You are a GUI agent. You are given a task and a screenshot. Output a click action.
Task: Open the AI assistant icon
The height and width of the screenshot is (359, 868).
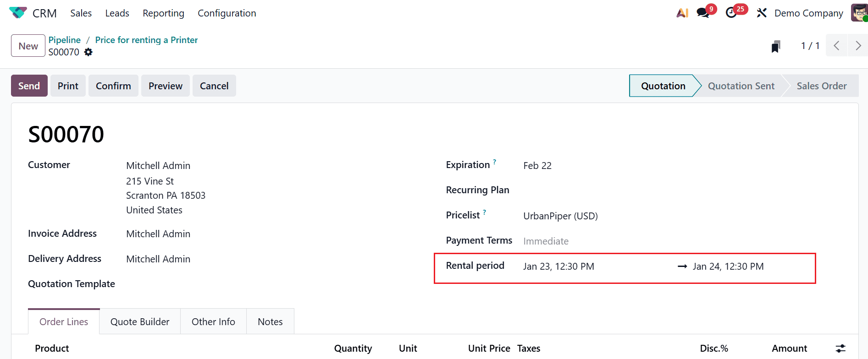[x=682, y=13]
